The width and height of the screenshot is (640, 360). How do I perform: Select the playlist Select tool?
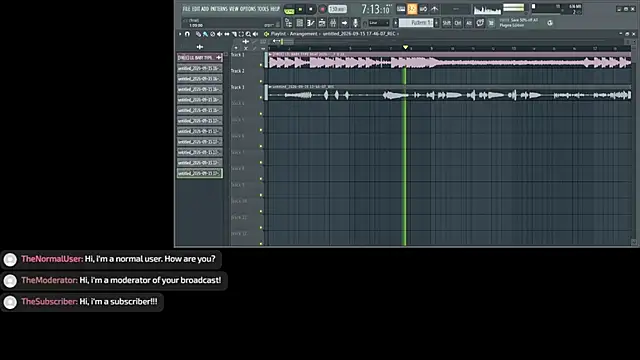[241, 34]
